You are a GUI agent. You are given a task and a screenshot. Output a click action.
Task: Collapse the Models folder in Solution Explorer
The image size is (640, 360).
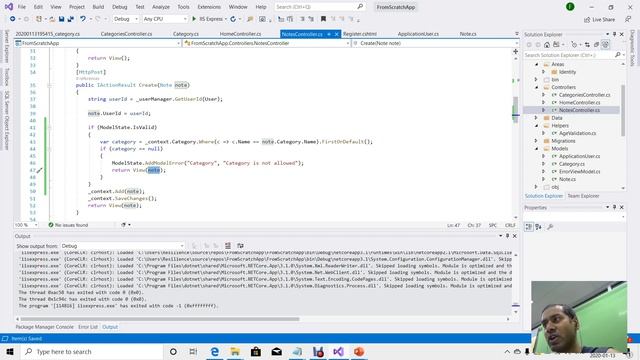(x=537, y=149)
